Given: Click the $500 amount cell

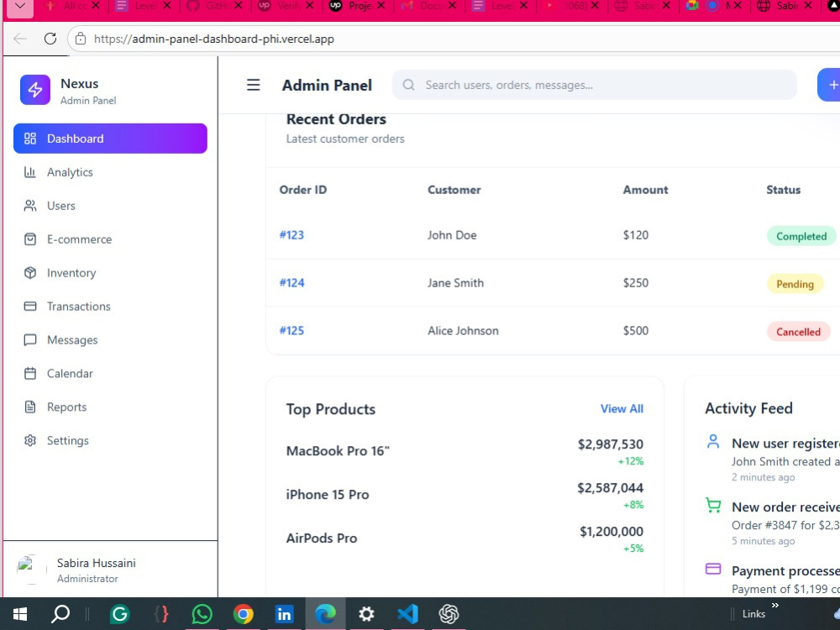Looking at the screenshot, I should click(x=635, y=330).
